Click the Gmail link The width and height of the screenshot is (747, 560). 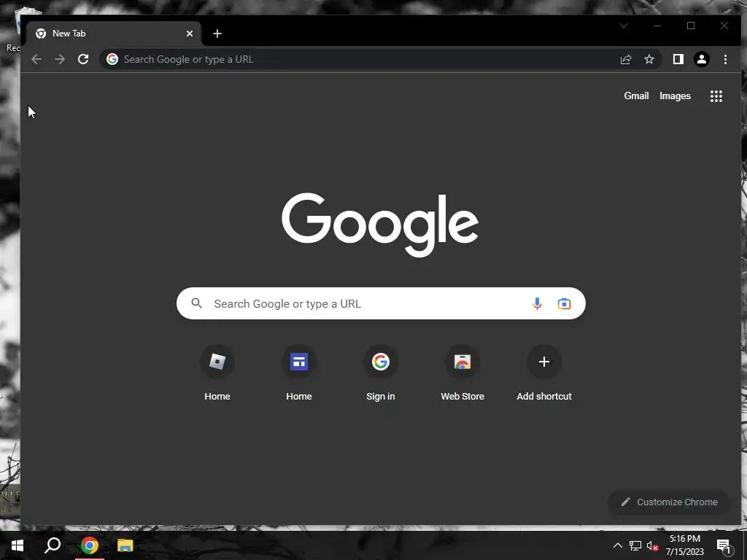pyautogui.click(x=636, y=96)
